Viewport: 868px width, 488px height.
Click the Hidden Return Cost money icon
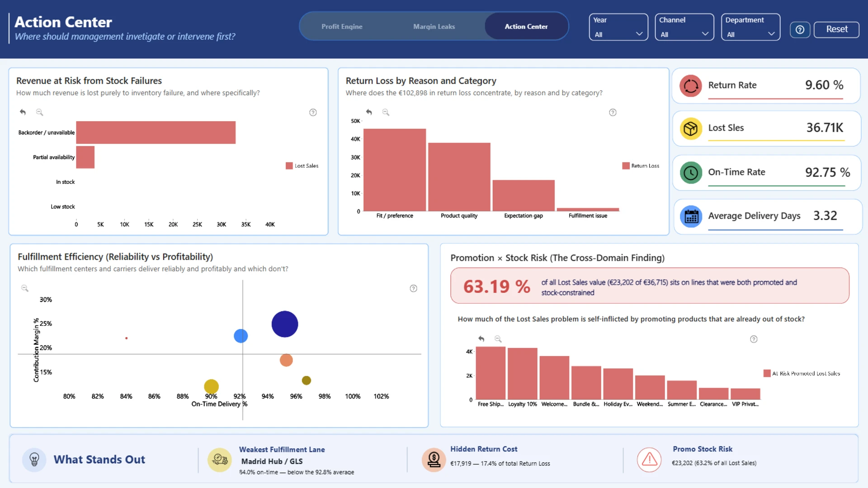[434, 460]
